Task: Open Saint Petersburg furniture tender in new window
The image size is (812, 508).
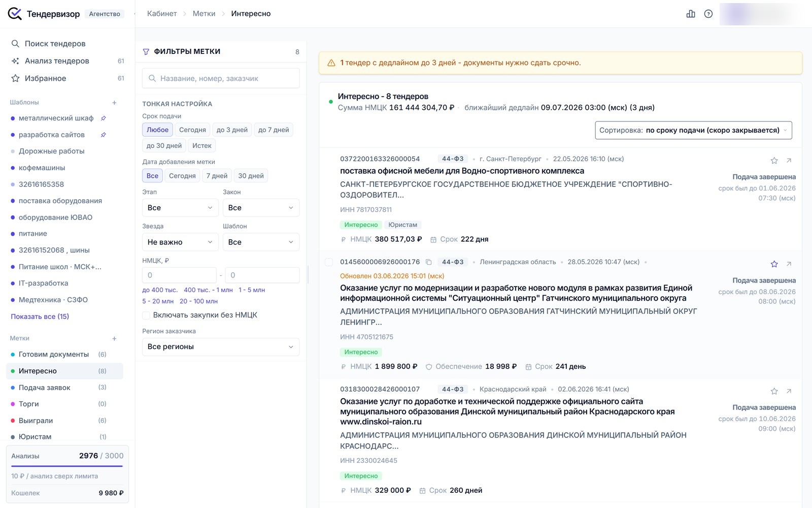Action: click(789, 161)
